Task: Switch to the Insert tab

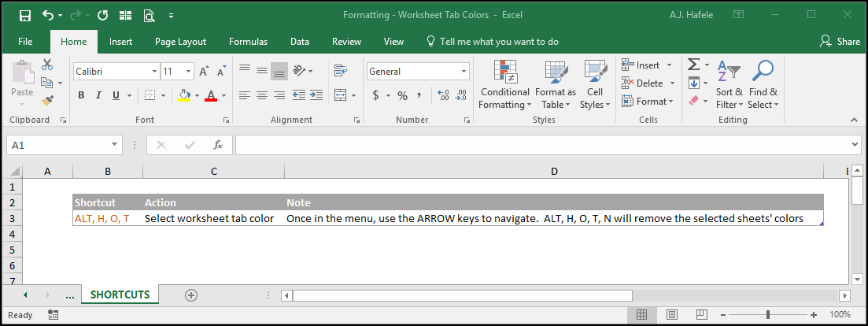Action: [120, 42]
